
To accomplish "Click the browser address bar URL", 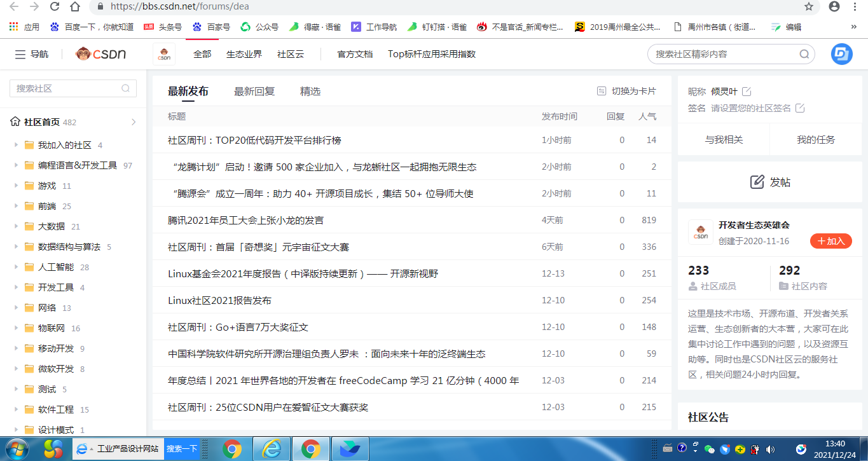I will [179, 7].
